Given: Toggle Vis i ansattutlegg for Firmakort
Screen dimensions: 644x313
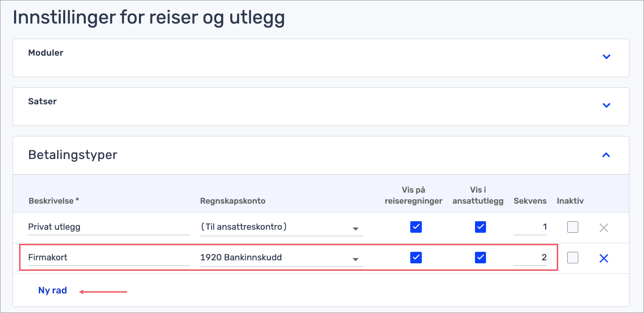Looking at the screenshot, I should coord(480,258).
